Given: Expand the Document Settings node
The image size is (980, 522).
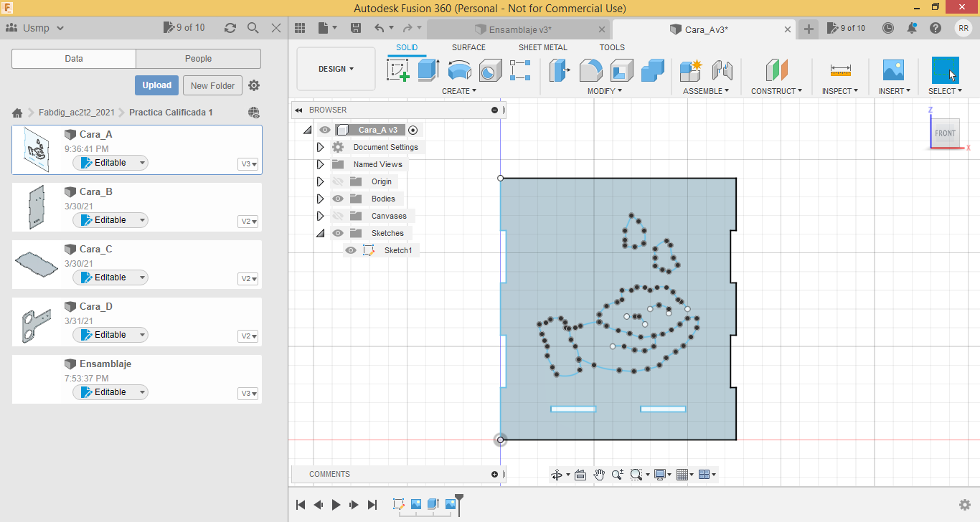Looking at the screenshot, I should pos(321,147).
